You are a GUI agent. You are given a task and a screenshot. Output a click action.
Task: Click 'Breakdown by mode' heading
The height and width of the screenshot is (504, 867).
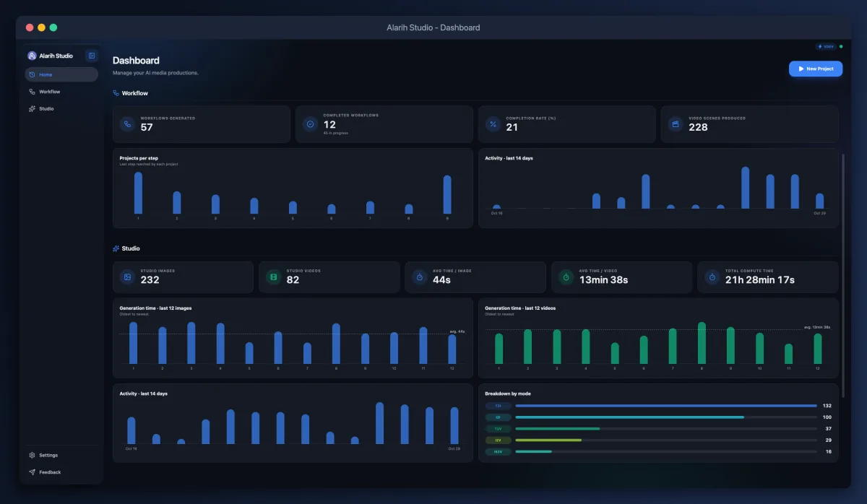(509, 394)
